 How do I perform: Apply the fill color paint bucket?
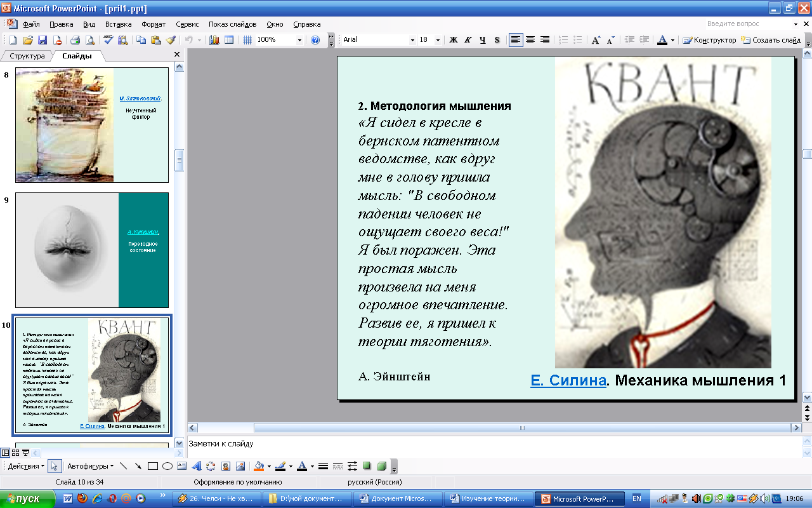tap(259, 466)
